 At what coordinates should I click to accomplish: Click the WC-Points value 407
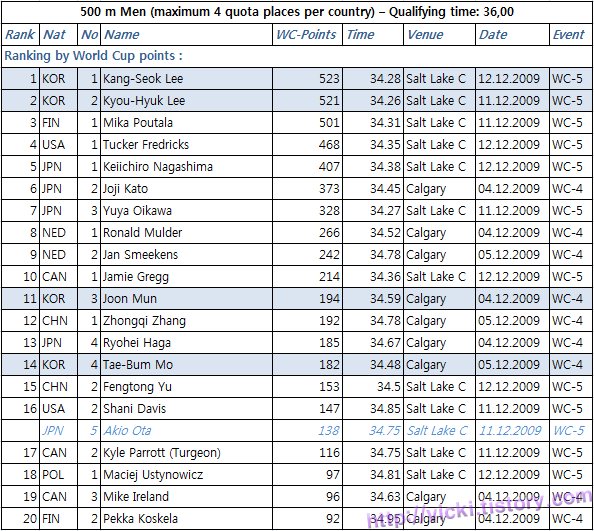click(329, 167)
